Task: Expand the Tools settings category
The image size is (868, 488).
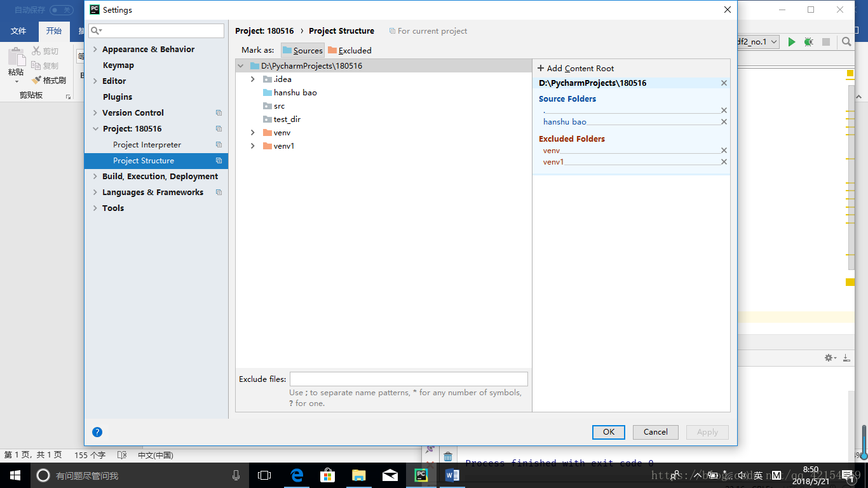Action: (95, 208)
